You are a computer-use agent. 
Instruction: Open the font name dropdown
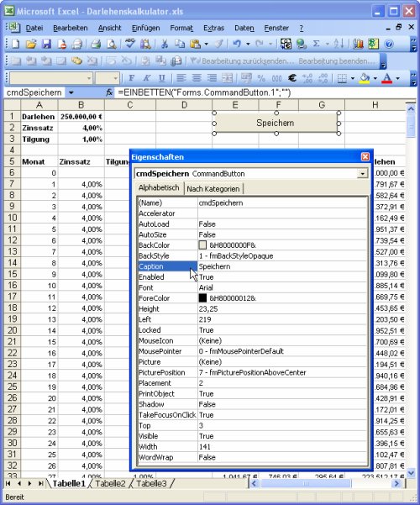(x=89, y=78)
